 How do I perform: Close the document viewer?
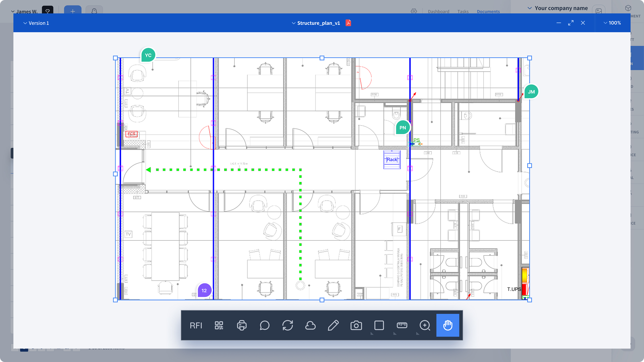(583, 23)
